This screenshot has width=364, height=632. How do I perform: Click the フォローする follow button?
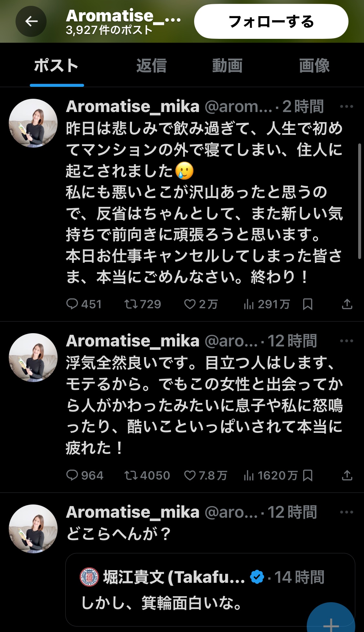coord(271,22)
